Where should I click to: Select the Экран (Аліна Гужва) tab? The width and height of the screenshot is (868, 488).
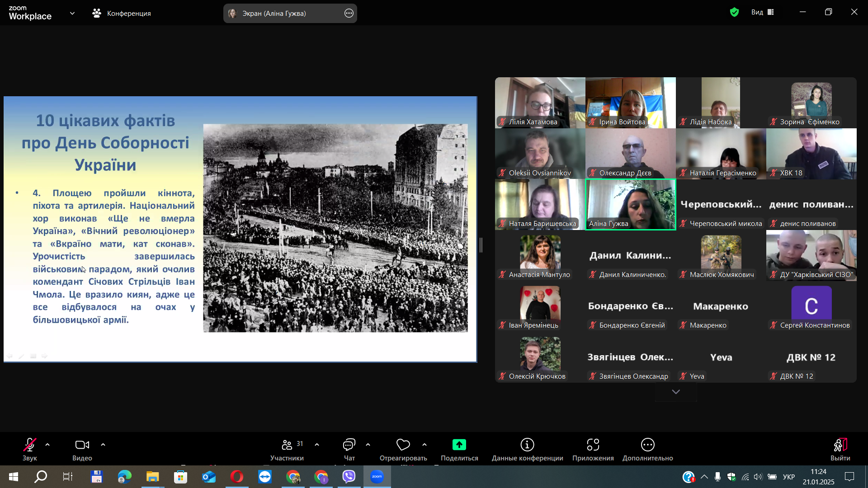[x=290, y=13]
